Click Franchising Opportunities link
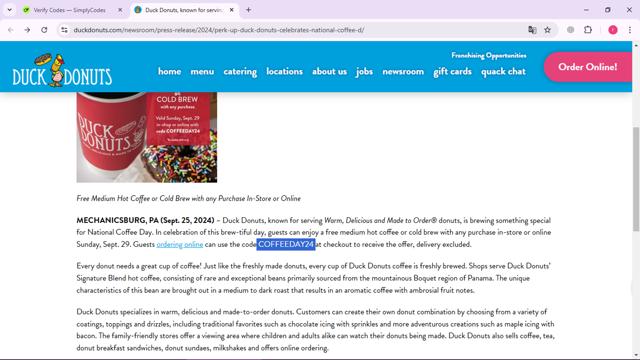Viewport: 640px width, 360px height. pyautogui.click(x=489, y=55)
